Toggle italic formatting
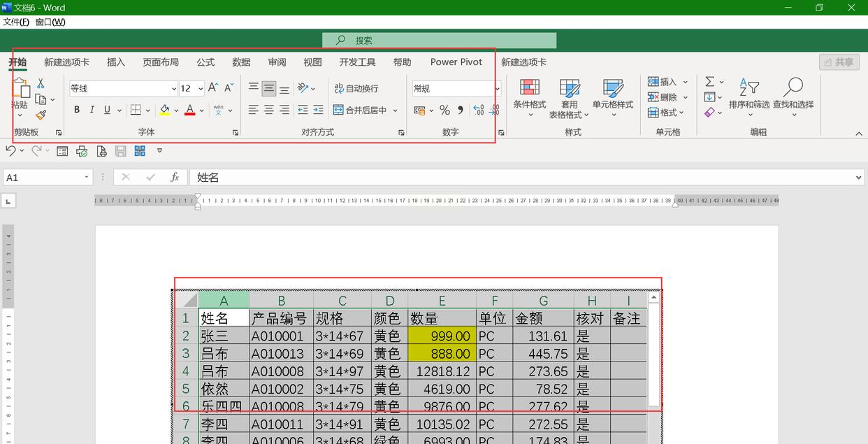The width and height of the screenshot is (868, 444). [x=92, y=110]
